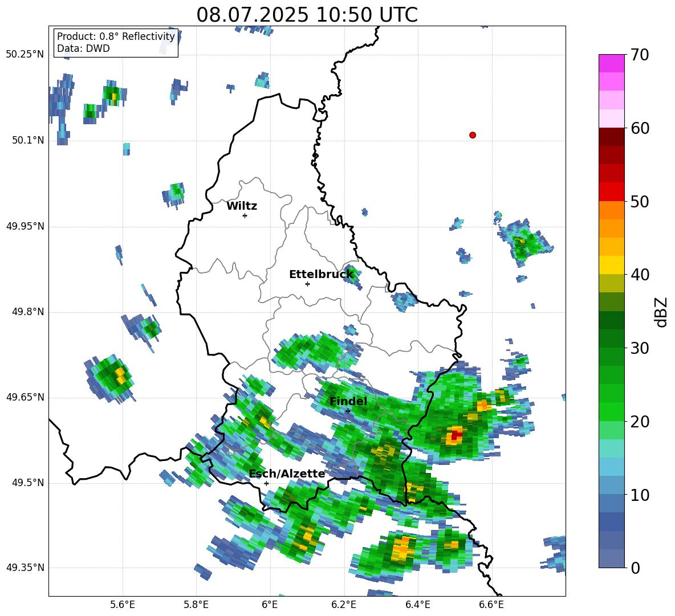
Task: Click the 49.65°N latitude label
Action: tap(25, 397)
